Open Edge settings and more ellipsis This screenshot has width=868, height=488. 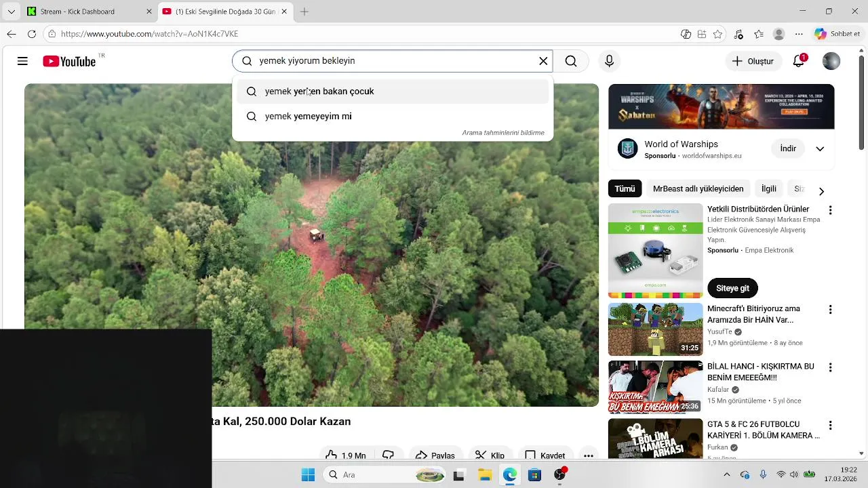799,34
